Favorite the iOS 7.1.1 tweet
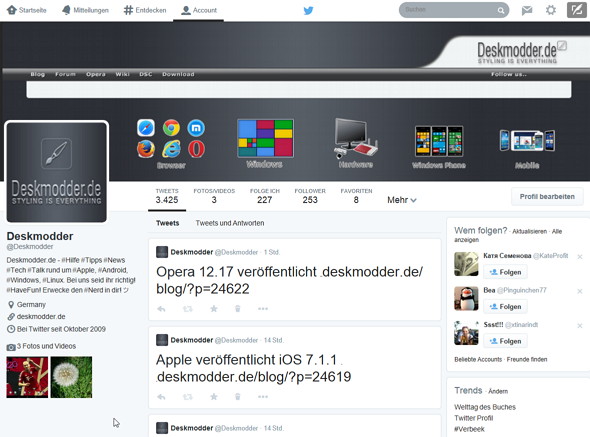The height and width of the screenshot is (437, 590). pyautogui.click(x=214, y=397)
